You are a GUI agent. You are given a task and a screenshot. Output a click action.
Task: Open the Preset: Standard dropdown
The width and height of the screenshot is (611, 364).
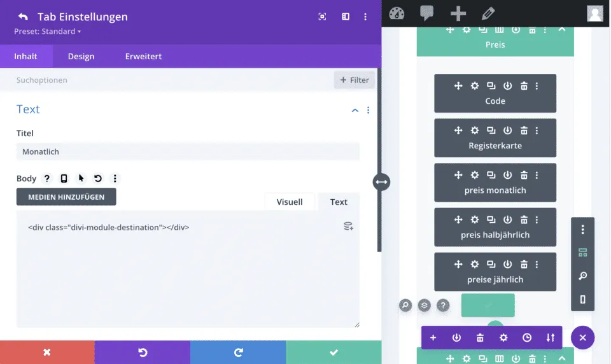point(48,31)
